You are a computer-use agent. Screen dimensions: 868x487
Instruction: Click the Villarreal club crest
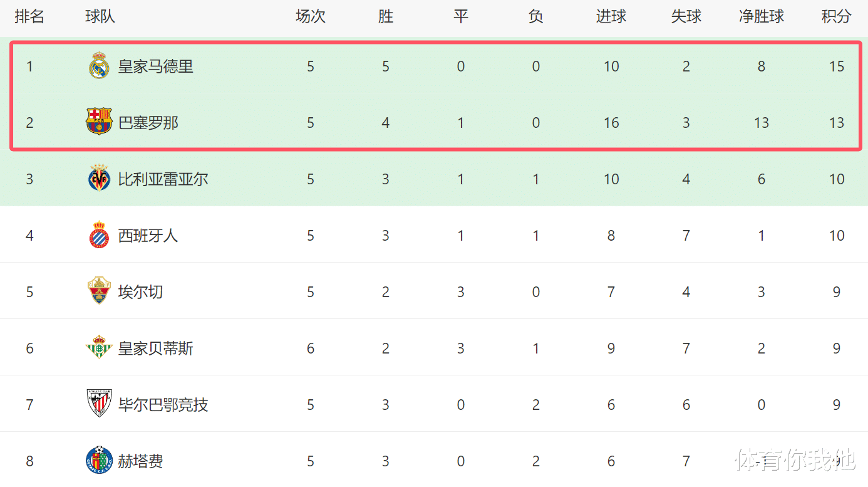click(99, 179)
